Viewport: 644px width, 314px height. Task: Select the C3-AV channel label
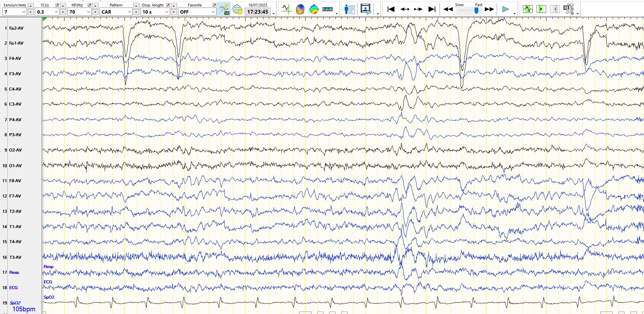tap(15, 104)
